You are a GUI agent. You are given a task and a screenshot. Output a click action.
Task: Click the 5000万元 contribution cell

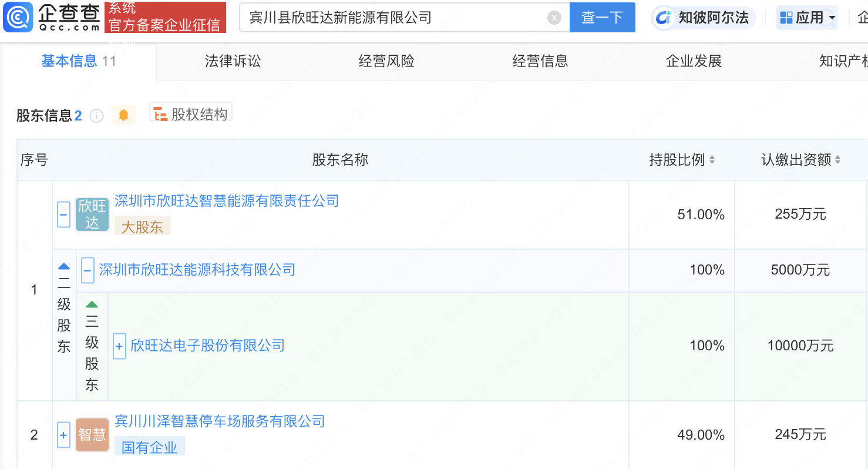(800, 270)
